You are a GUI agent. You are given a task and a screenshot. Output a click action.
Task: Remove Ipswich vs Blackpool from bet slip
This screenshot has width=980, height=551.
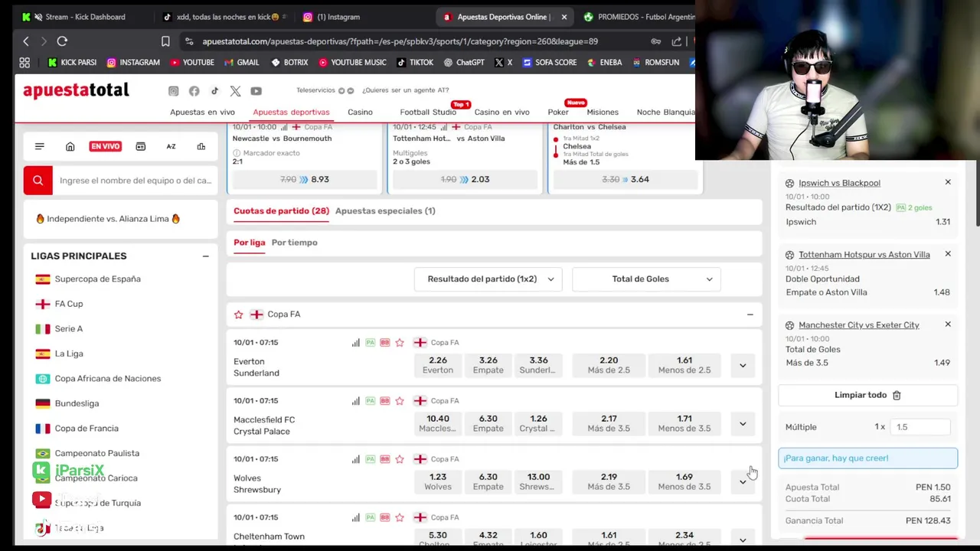(948, 183)
